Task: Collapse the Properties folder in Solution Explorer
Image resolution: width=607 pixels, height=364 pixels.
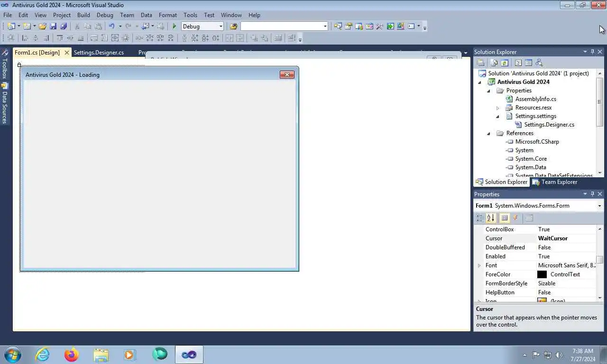Action: click(488, 91)
